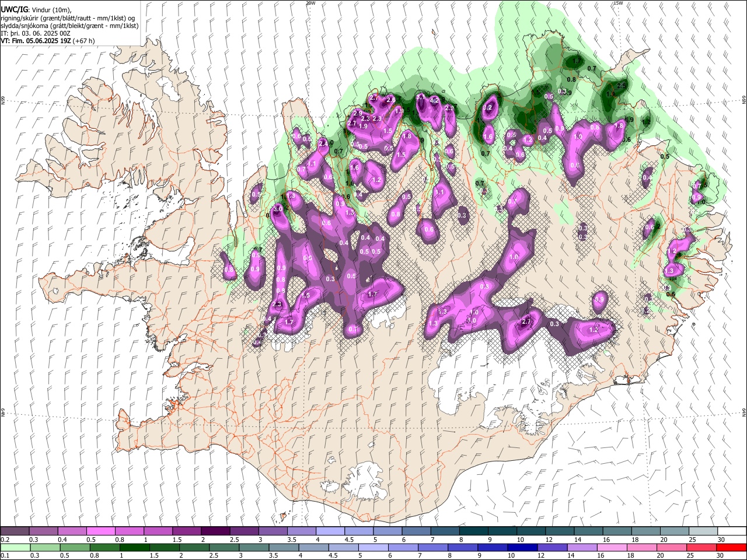Click the '3.2' value on the northern snow patch
Image resolution: width=747 pixels, height=560 pixels.
coord(488,108)
